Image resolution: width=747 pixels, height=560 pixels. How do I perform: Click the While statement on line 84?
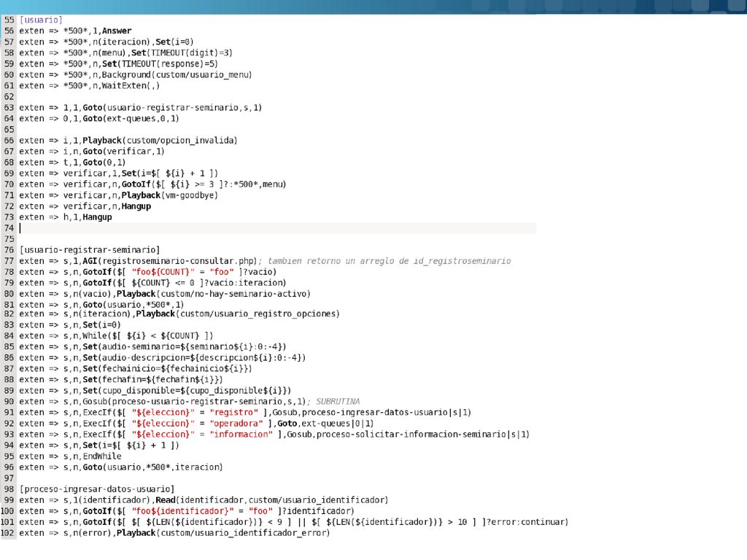click(148, 335)
